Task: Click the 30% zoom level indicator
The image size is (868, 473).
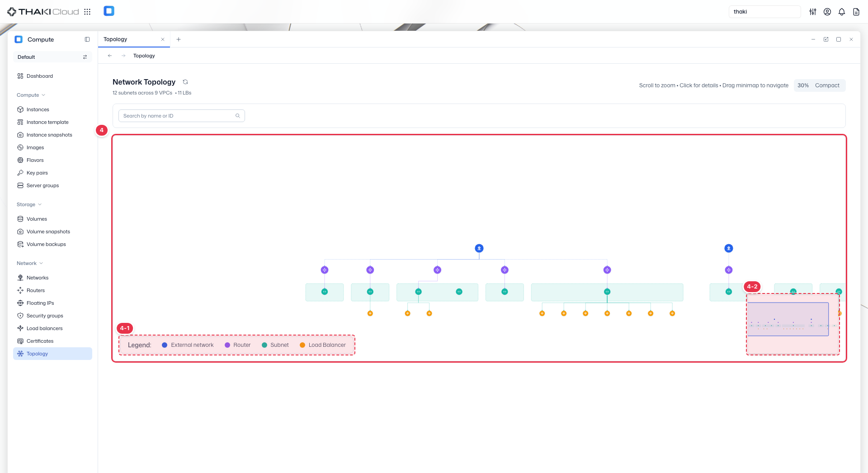Action: [x=803, y=85]
